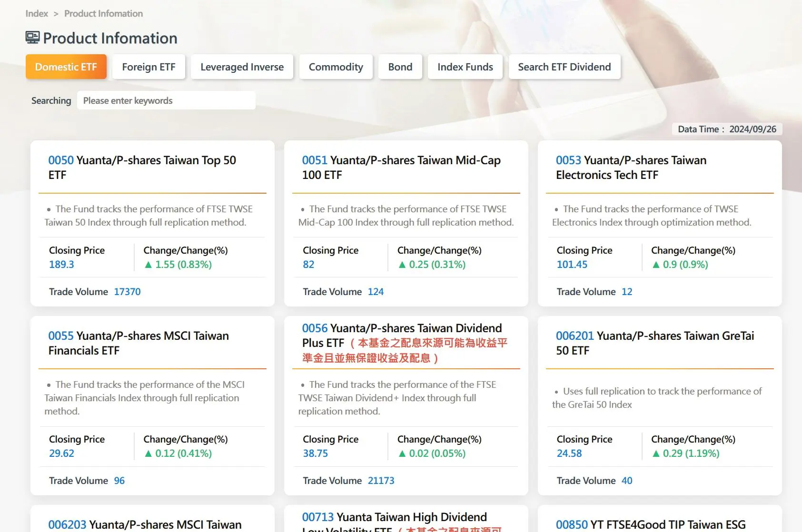
Task: Click change value 0.02 (0.05%)
Action: click(x=432, y=453)
